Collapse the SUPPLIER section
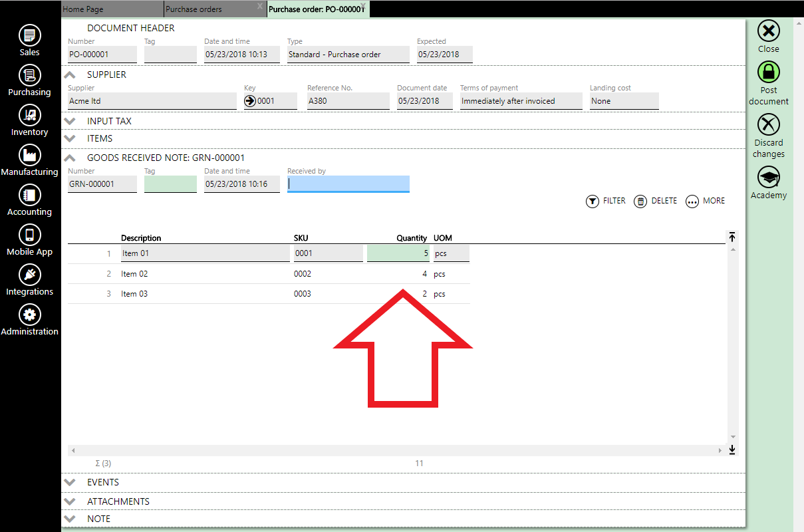 (70, 74)
